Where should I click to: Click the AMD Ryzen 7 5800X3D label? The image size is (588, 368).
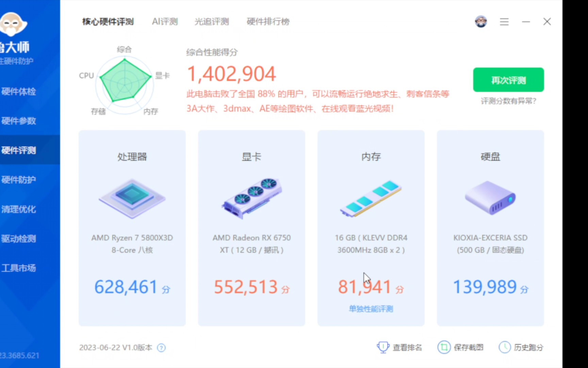pos(132,244)
